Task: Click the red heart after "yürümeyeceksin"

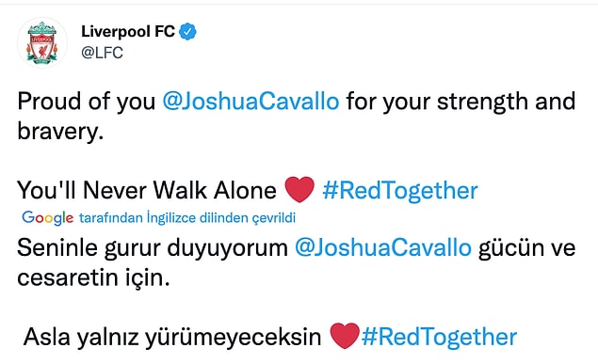Action: (345, 336)
